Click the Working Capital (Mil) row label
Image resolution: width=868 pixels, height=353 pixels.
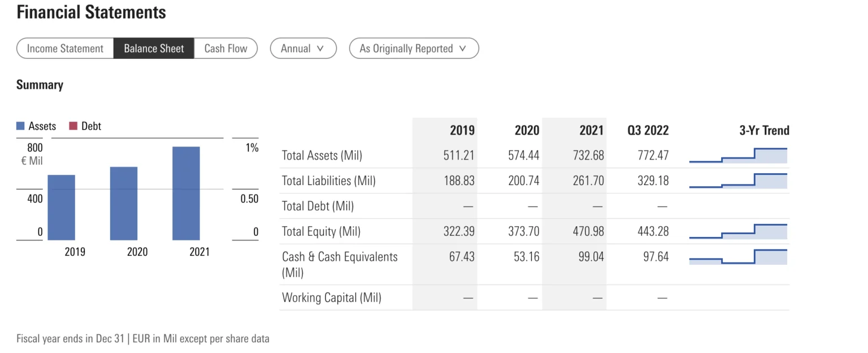tap(331, 298)
